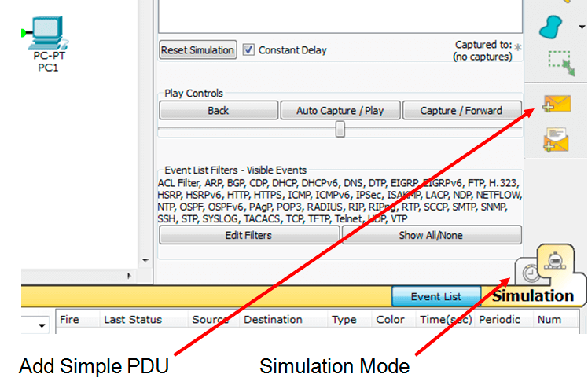Click the Auto Capture / Play button
Screen dimensions: 588x385
pyautogui.click(x=340, y=111)
